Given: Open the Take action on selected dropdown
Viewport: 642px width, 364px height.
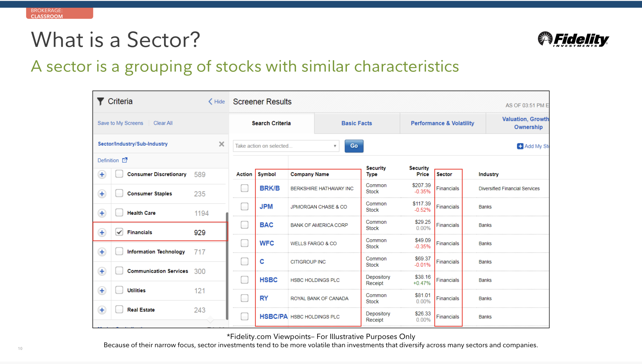Looking at the screenshot, I should [x=286, y=146].
